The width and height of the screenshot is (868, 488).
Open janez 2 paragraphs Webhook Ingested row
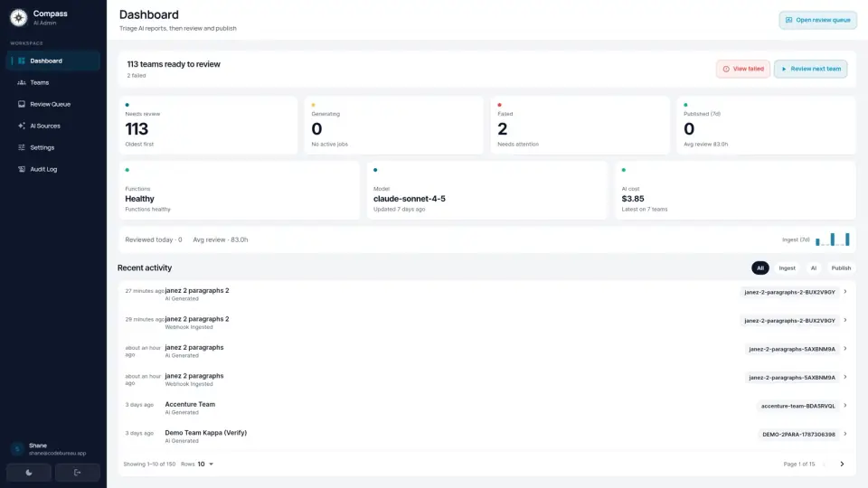point(486,380)
